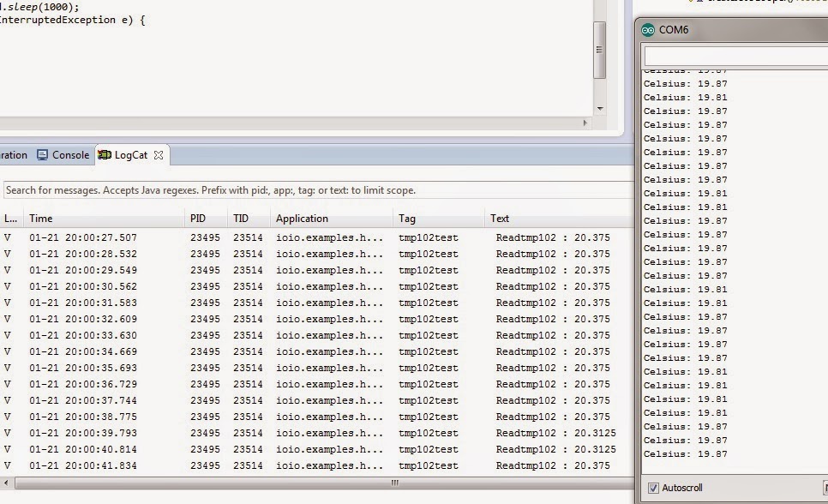This screenshot has width=828, height=504.
Task: Select the log row at 20:00:38.775
Action: (x=317, y=417)
